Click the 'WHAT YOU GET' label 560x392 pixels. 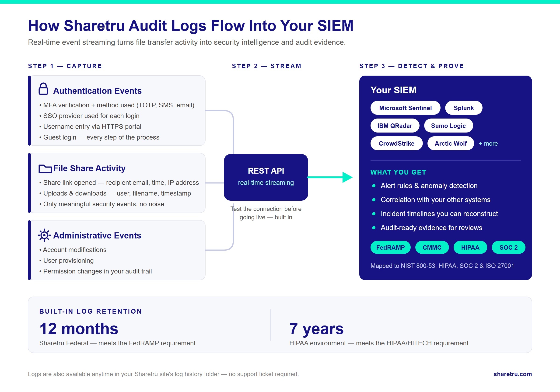coord(398,172)
